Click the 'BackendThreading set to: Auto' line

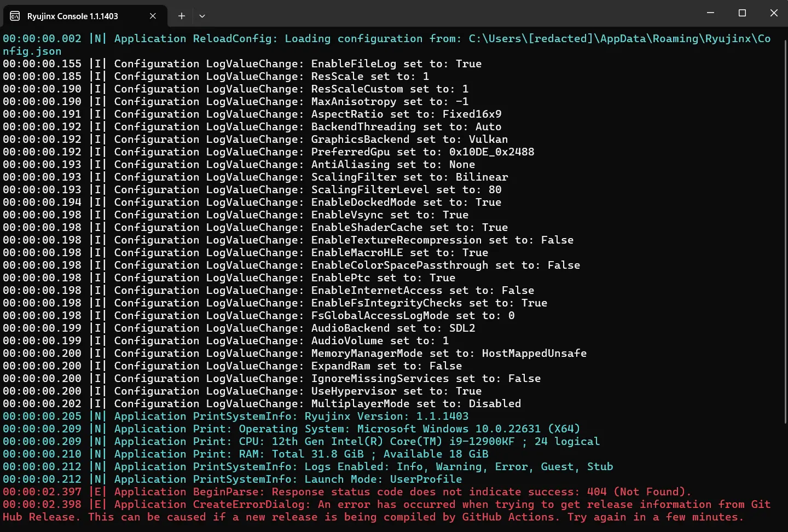point(252,126)
